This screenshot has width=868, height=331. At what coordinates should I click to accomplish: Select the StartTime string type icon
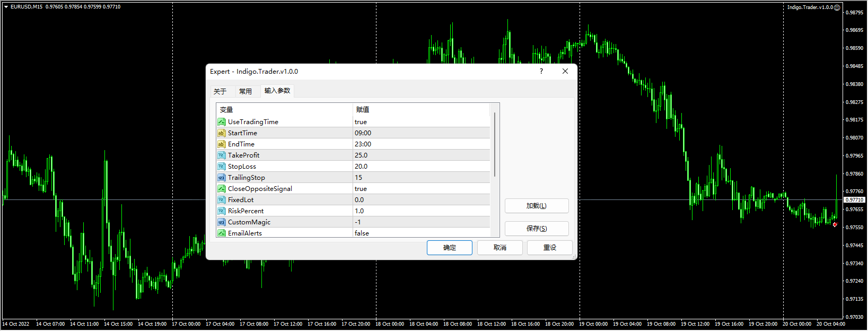(x=222, y=133)
